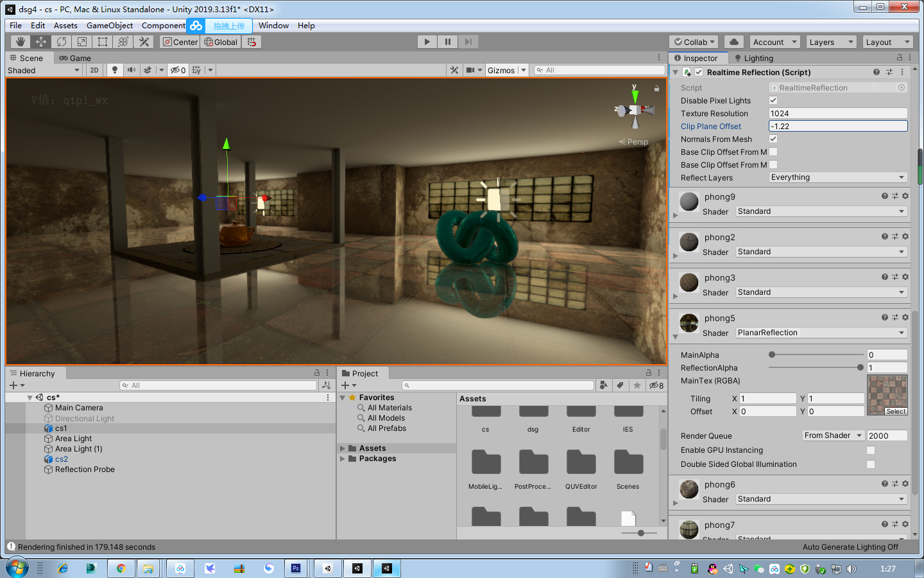Image resolution: width=924 pixels, height=578 pixels.
Task: Toggle hidden packages visibility count
Action: (x=656, y=385)
